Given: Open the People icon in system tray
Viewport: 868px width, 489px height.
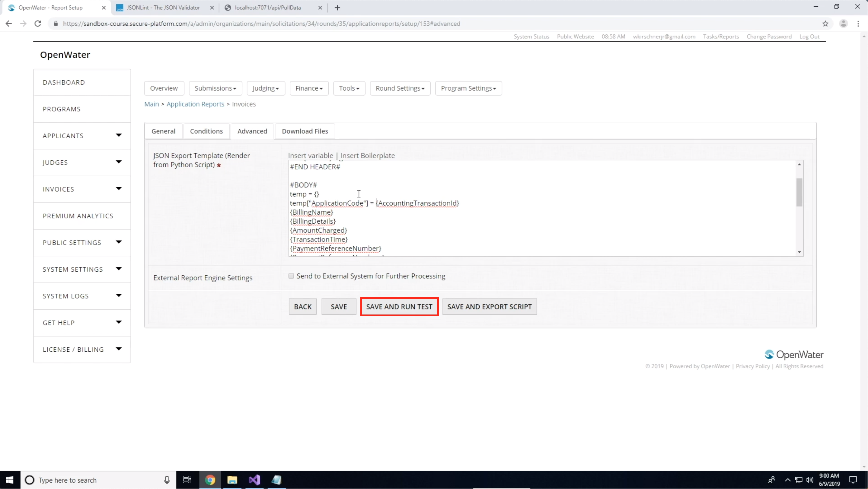Looking at the screenshot, I should [771, 480].
